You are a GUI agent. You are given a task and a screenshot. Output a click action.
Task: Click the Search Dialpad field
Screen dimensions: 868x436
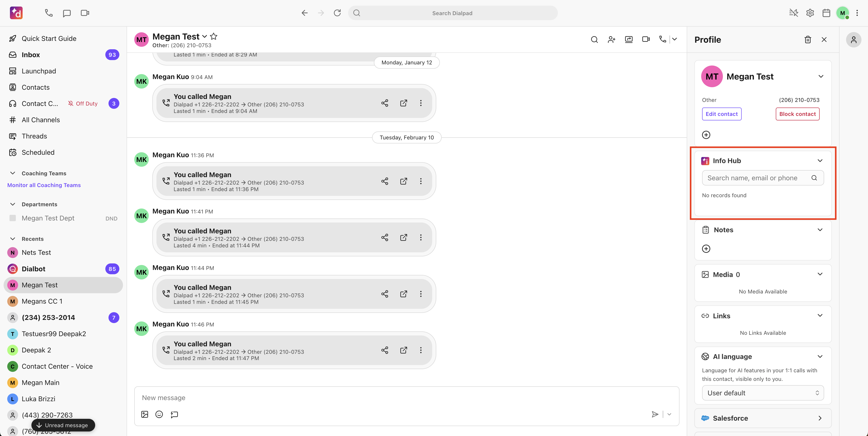[452, 13]
